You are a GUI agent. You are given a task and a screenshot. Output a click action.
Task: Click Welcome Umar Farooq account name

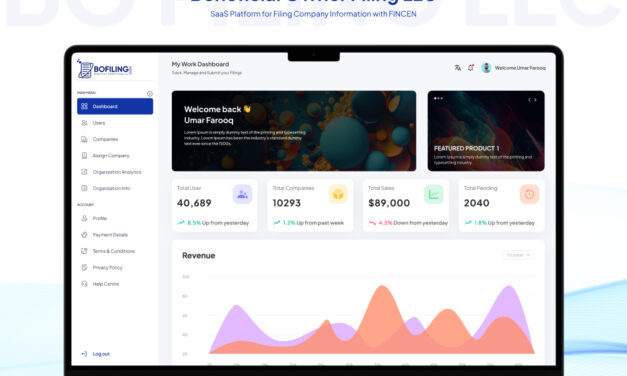[520, 68]
